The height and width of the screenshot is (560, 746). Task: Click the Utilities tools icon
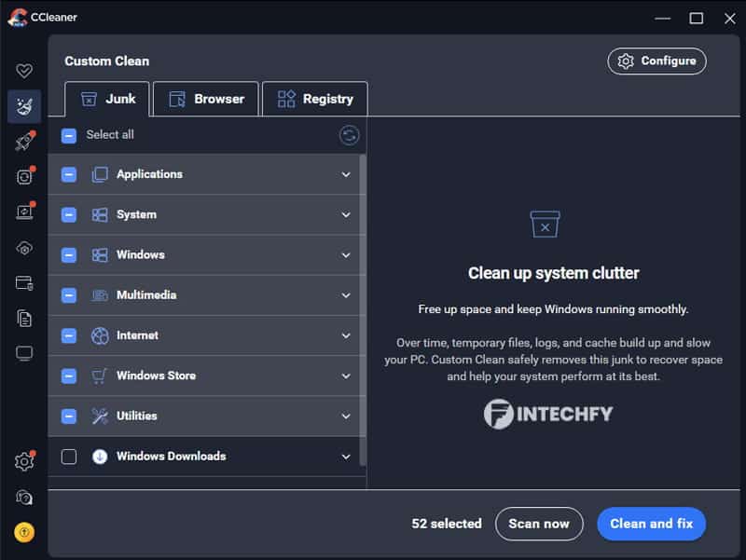tap(100, 417)
